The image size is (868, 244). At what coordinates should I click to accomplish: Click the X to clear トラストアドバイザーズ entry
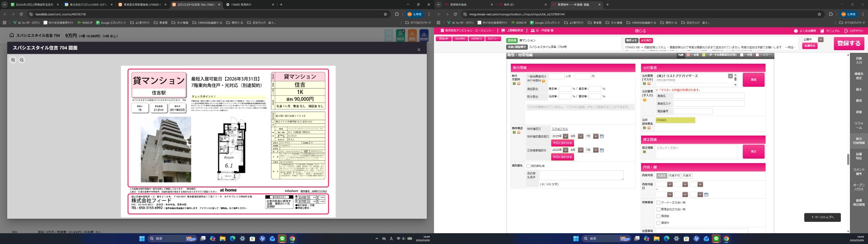pyautogui.click(x=730, y=76)
